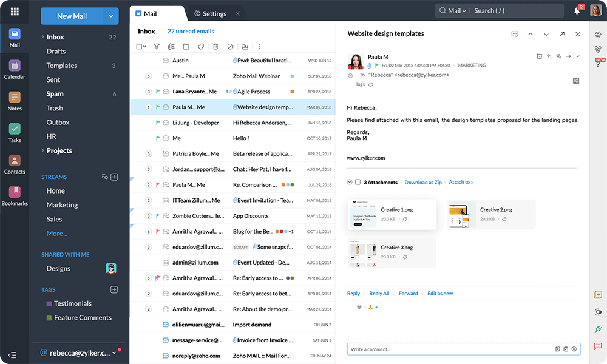Mark the email as spam
The height and width of the screenshot is (364, 607).
point(231,46)
